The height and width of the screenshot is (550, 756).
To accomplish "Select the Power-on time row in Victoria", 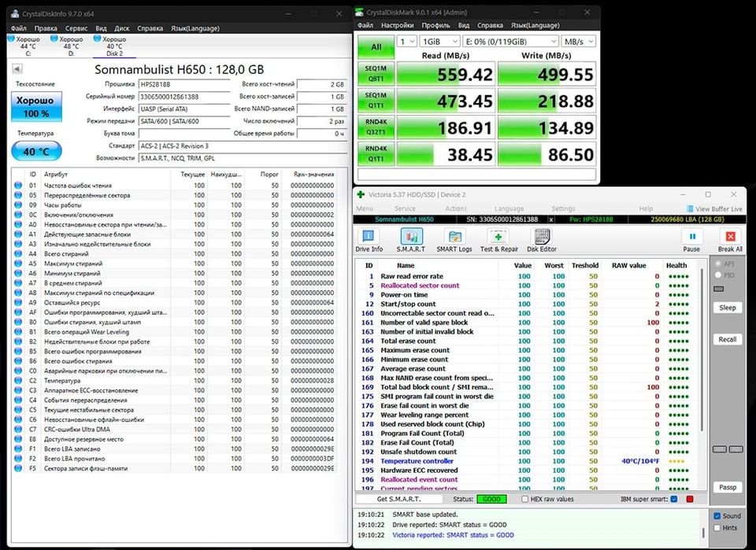I will point(528,295).
